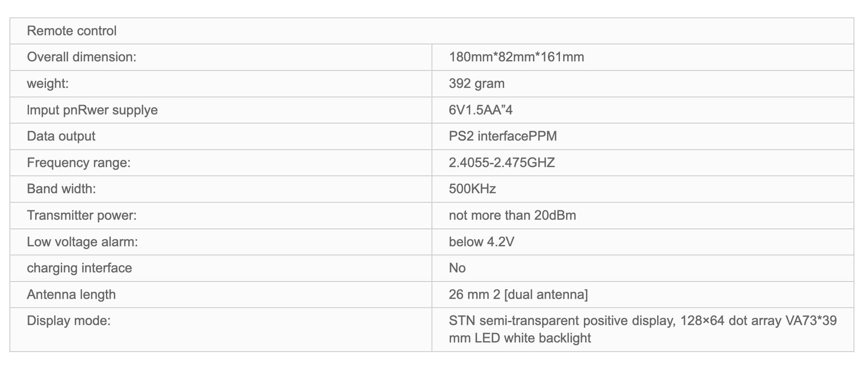Click the "26 mm 2 [dual antenna]" value
868x366 pixels.
(x=518, y=294)
